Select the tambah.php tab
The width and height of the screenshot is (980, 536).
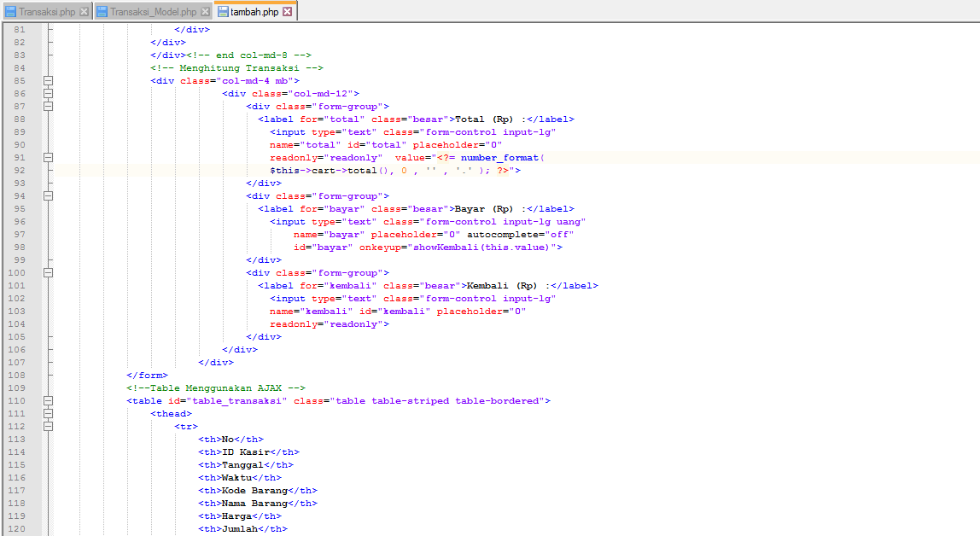254,11
